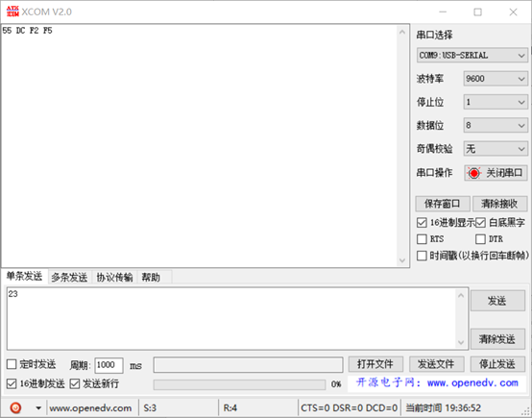Click the file send progress bar

(x=239, y=384)
